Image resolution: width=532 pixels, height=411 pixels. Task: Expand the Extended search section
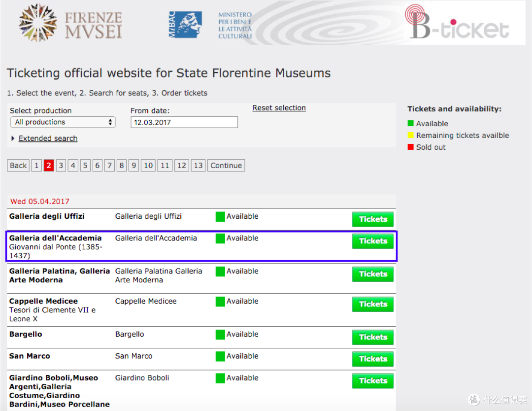coord(48,138)
